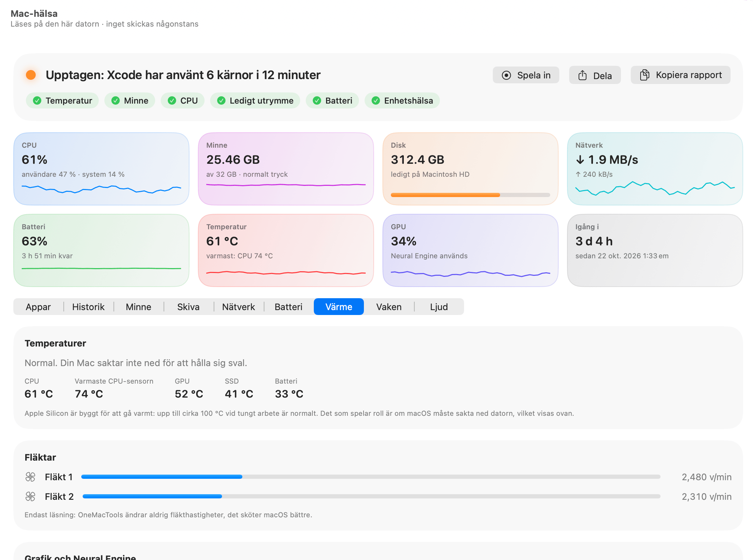
Task: Click the green checkmark on Temperatur chip
Action: point(37,101)
